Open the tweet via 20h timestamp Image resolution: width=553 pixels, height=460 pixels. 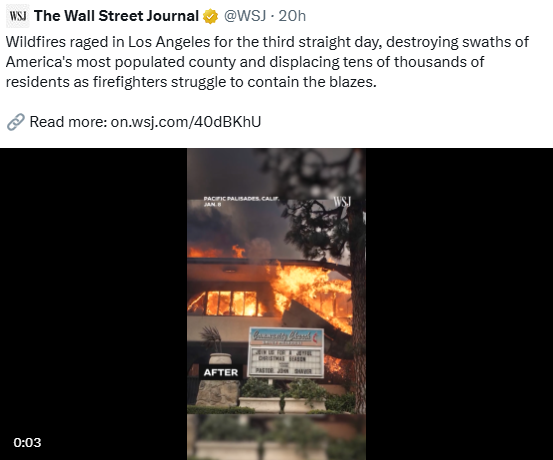(x=292, y=16)
